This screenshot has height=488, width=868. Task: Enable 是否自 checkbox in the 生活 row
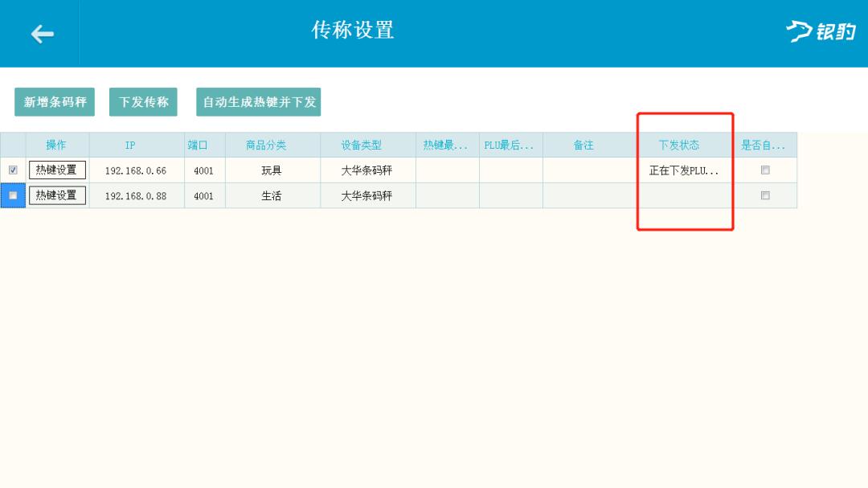point(765,195)
